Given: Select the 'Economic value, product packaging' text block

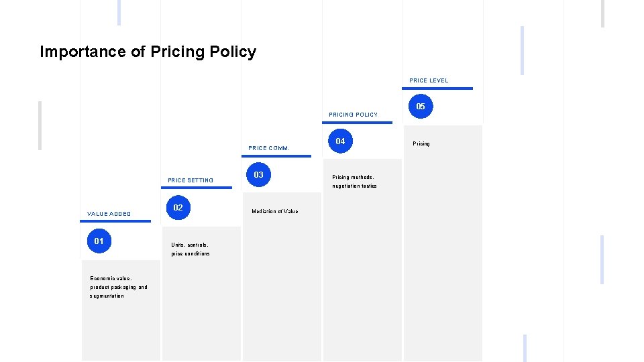Looking at the screenshot, I should [x=119, y=287].
